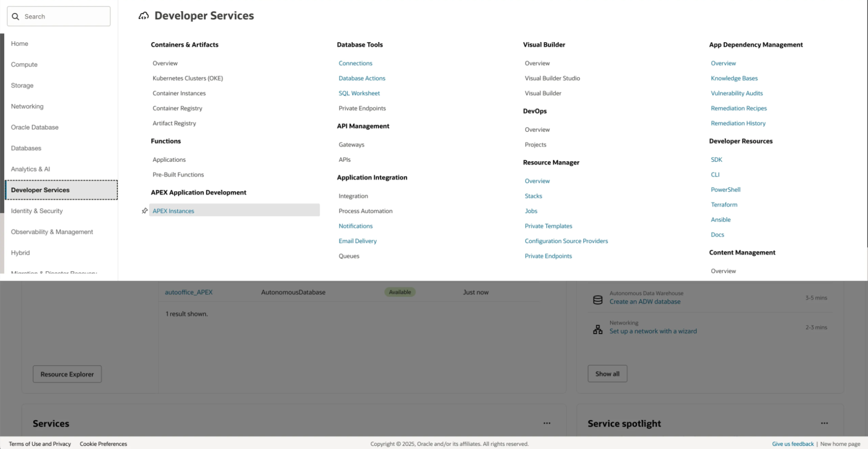Open autooffice_APEX resource

[x=189, y=292]
